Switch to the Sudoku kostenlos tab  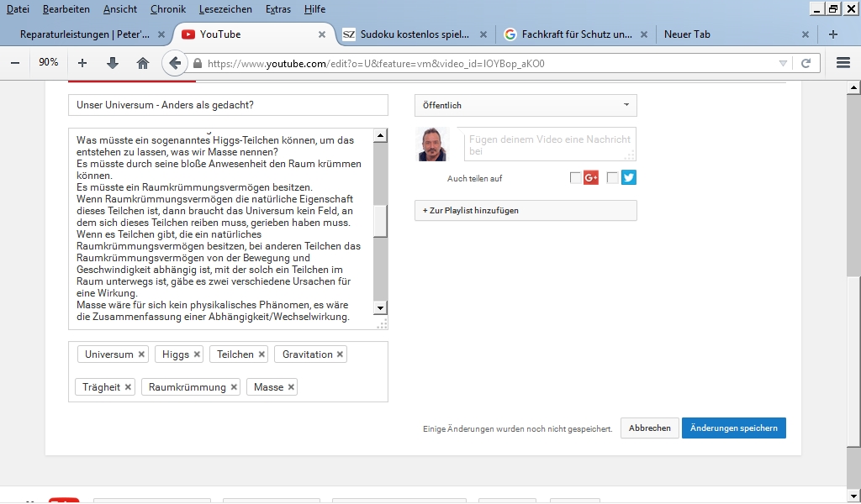click(x=414, y=34)
